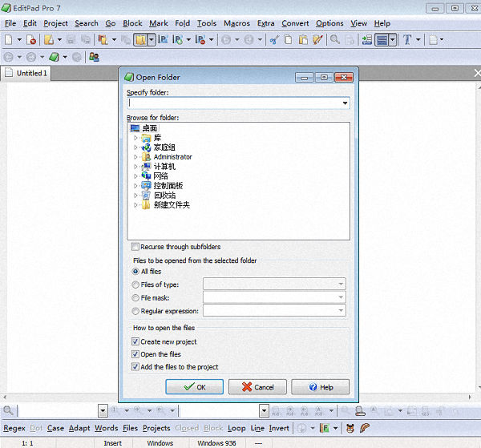Click the Cut scissors icon
The height and width of the screenshot is (448, 481).
coord(274,39)
